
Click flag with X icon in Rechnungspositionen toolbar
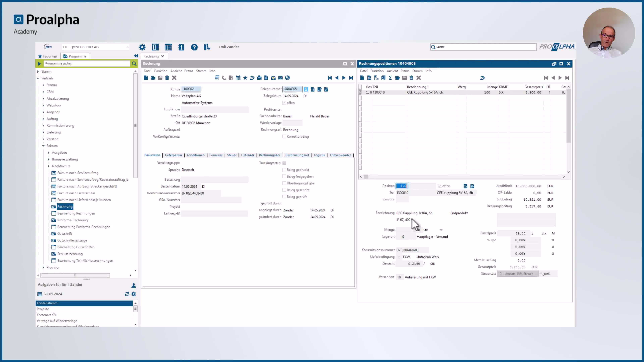(x=376, y=78)
